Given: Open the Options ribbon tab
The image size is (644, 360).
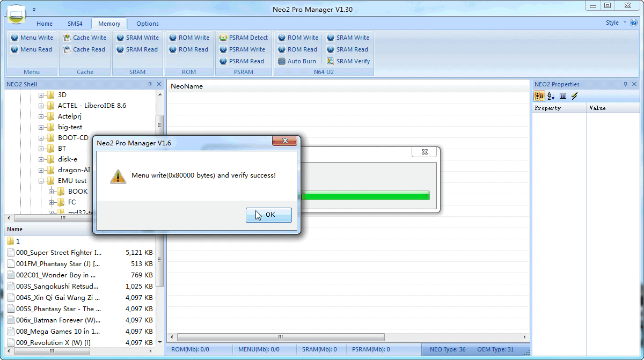Looking at the screenshot, I should 148,24.
